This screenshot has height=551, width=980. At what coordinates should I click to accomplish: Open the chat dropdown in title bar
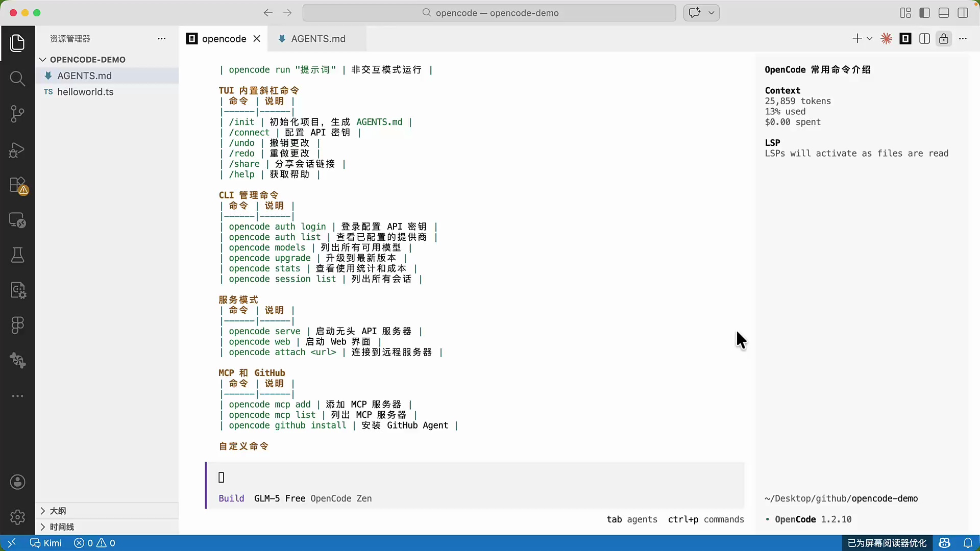pyautogui.click(x=711, y=13)
